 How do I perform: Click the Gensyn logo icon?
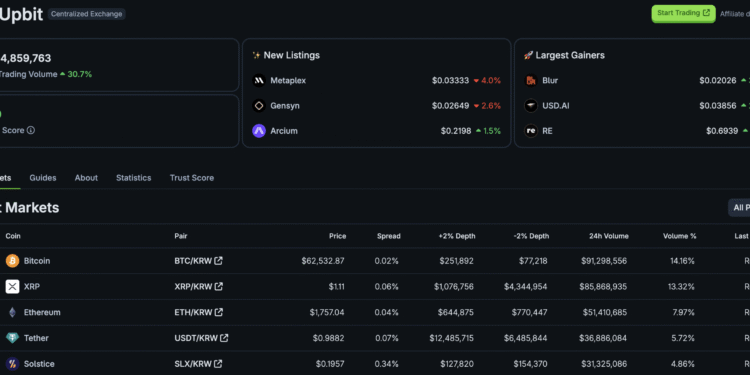259,106
